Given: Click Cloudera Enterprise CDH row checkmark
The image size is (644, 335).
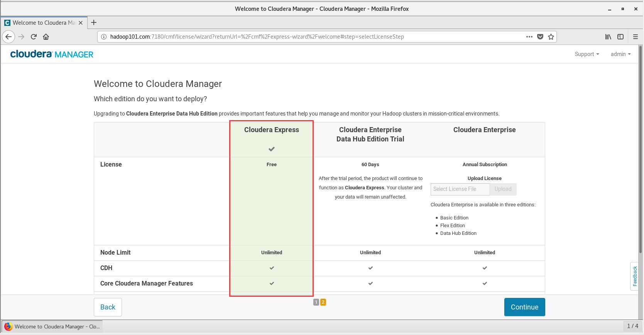Looking at the screenshot, I should [x=485, y=268].
